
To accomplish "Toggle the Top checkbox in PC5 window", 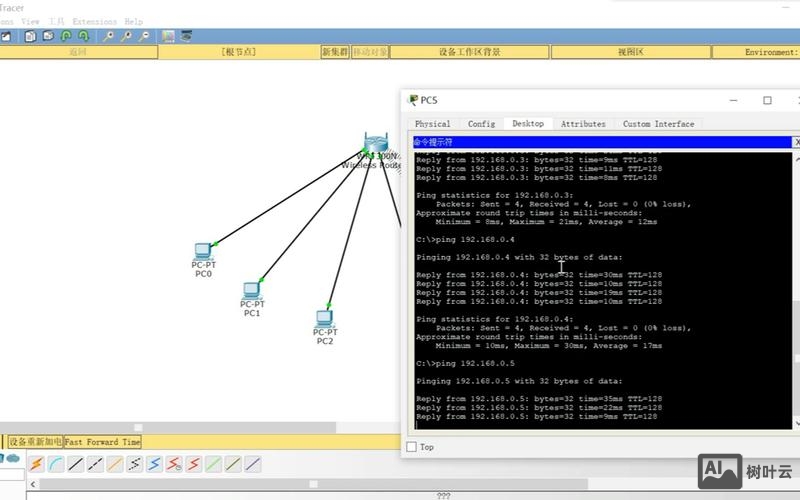I will pyautogui.click(x=412, y=447).
